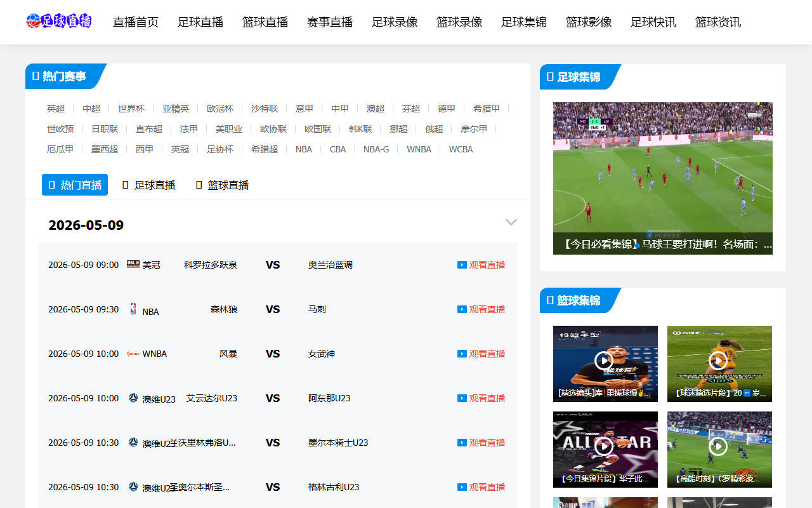The image size is (812, 508).
Task: Click the 足球直播 site logo
Action: [59, 21]
